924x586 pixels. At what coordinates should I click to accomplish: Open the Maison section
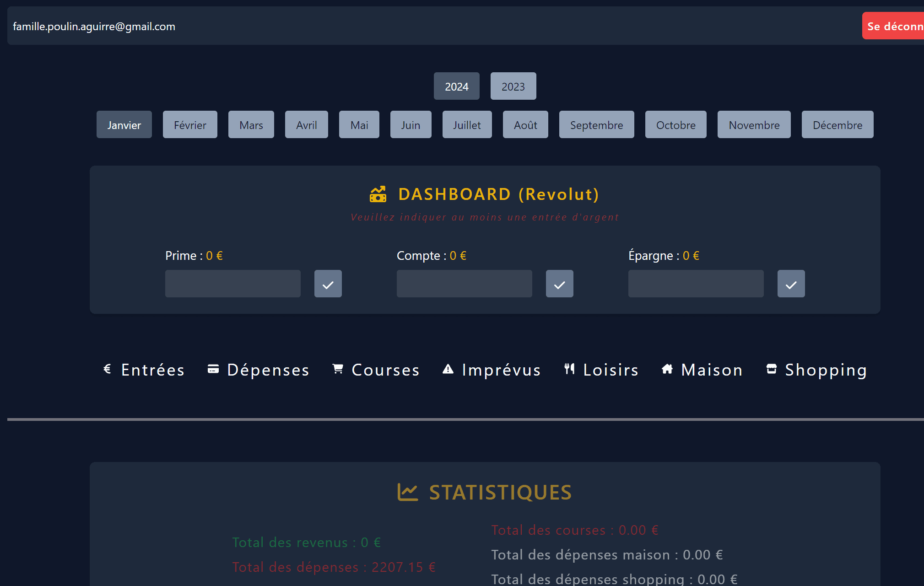pos(702,370)
